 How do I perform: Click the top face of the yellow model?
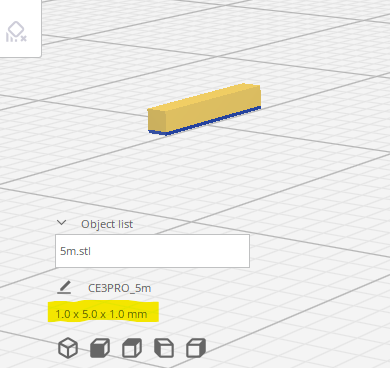(203, 97)
